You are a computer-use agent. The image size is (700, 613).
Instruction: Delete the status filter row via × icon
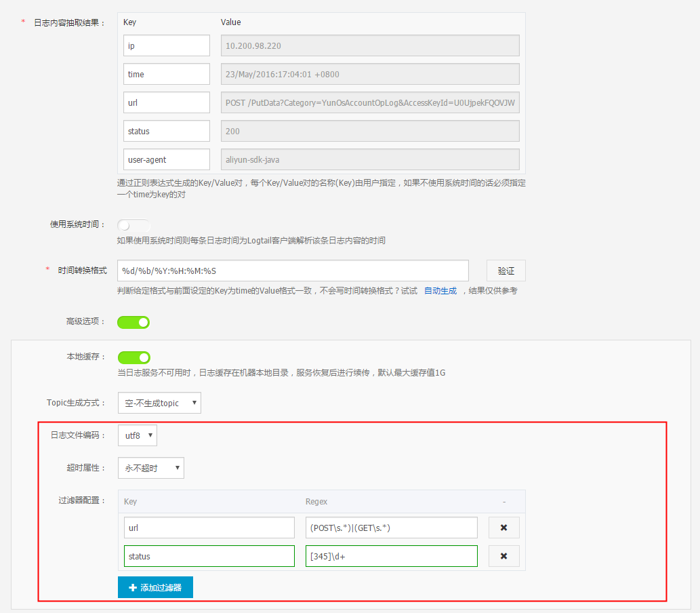[x=503, y=556]
